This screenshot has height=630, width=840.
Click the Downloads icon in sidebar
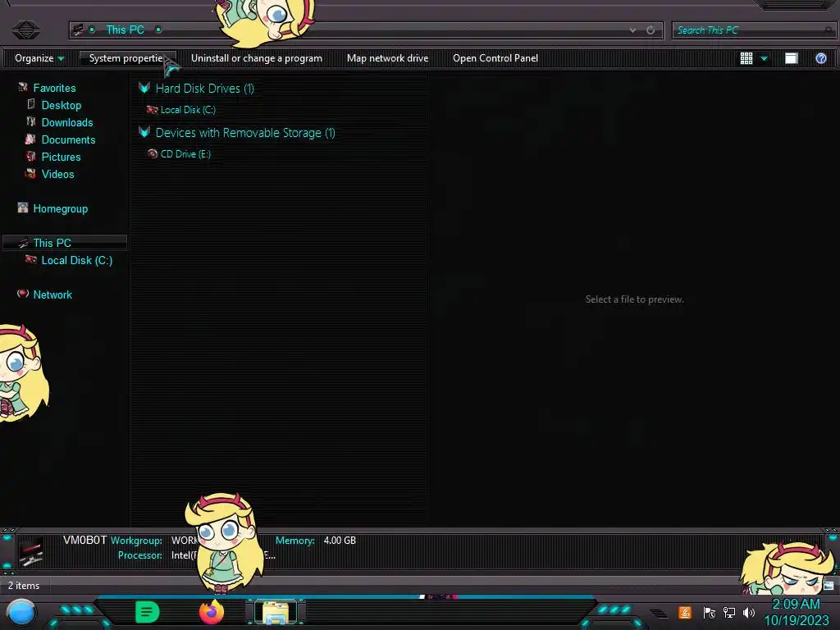tap(31, 121)
